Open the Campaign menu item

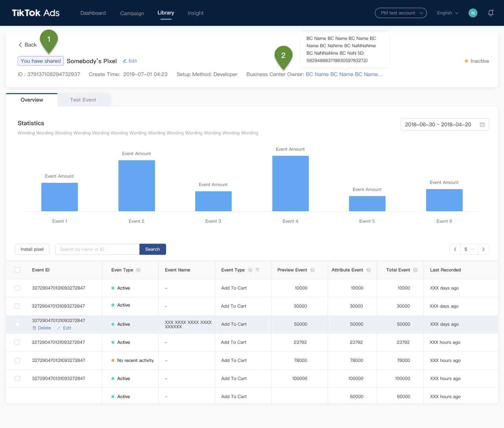[x=132, y=13]
